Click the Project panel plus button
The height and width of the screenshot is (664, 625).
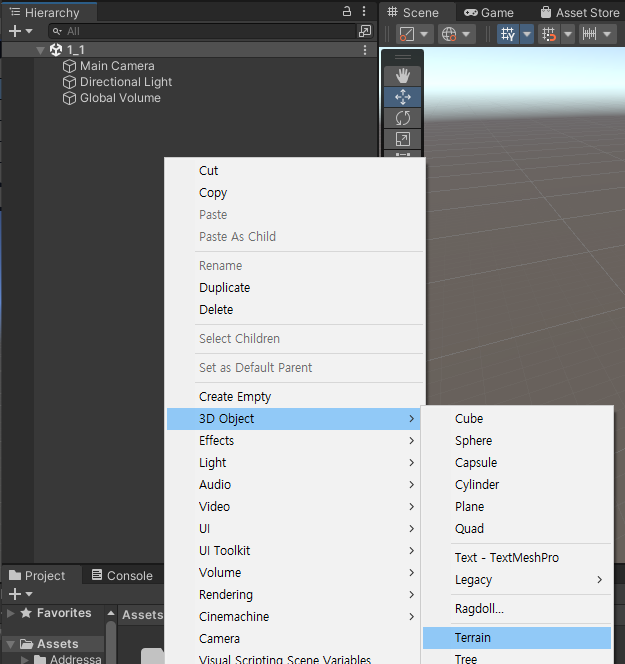(15, 594)
